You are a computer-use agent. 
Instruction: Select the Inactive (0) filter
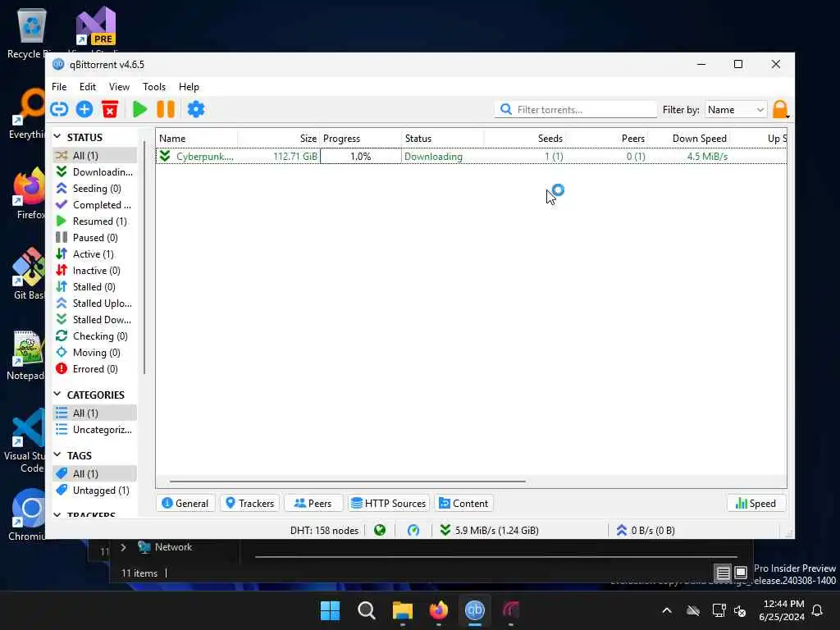tap(94, 271)
